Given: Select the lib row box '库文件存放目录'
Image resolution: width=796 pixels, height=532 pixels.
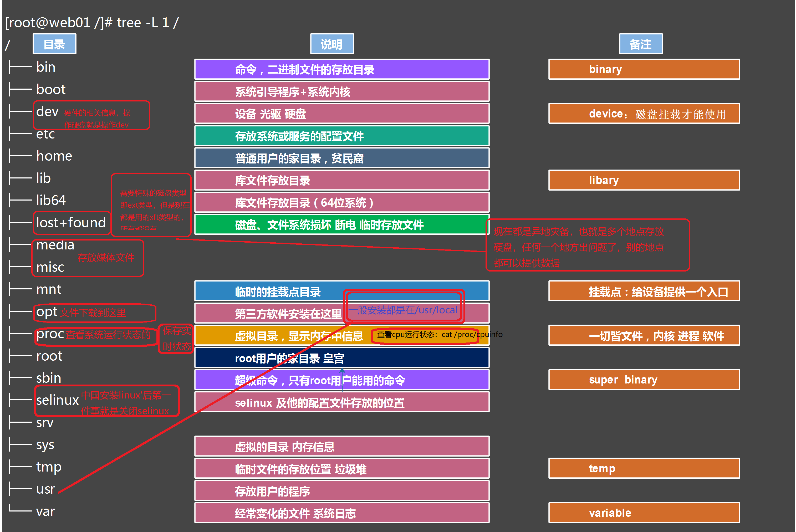Looking at the screenshot, I should 342,180.
